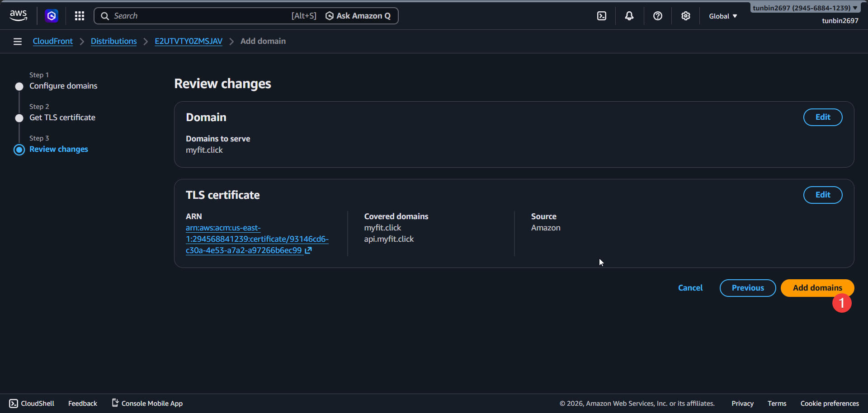Open the Feedback panel
868x413 pixels.
point(82,403)
